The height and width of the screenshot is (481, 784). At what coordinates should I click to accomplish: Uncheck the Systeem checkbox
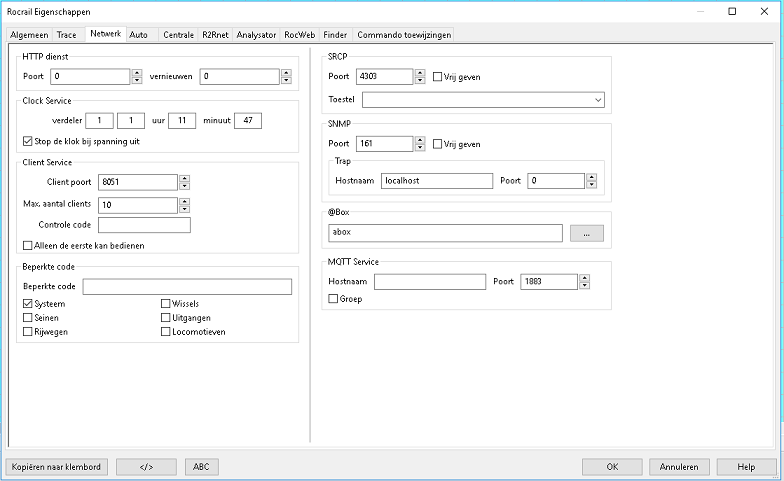[x=28, y=303]
